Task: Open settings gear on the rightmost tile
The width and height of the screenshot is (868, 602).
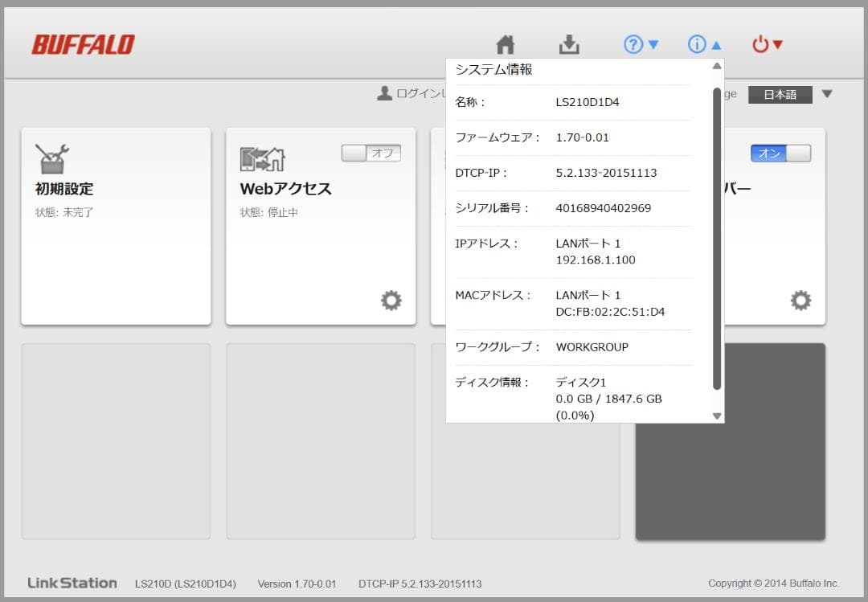Action: tap(800, 300)
